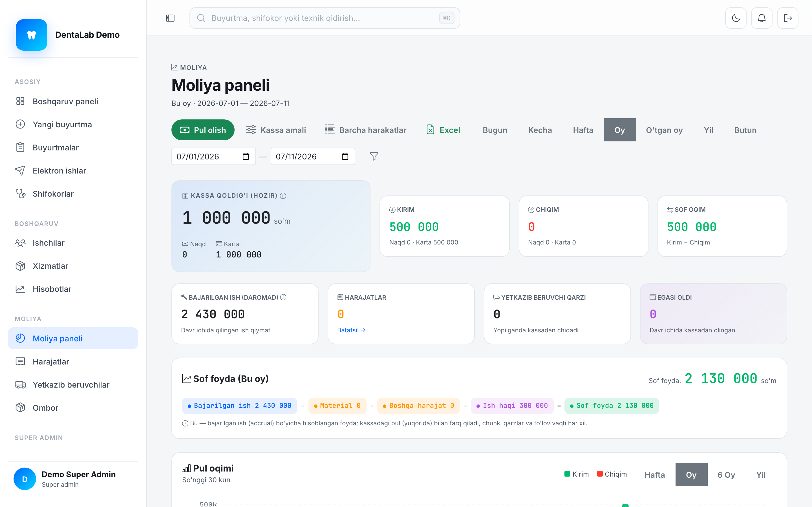Open end date calendar picker icon
Image resolution: width=812 pixels, height=507 pixels.
345,156
